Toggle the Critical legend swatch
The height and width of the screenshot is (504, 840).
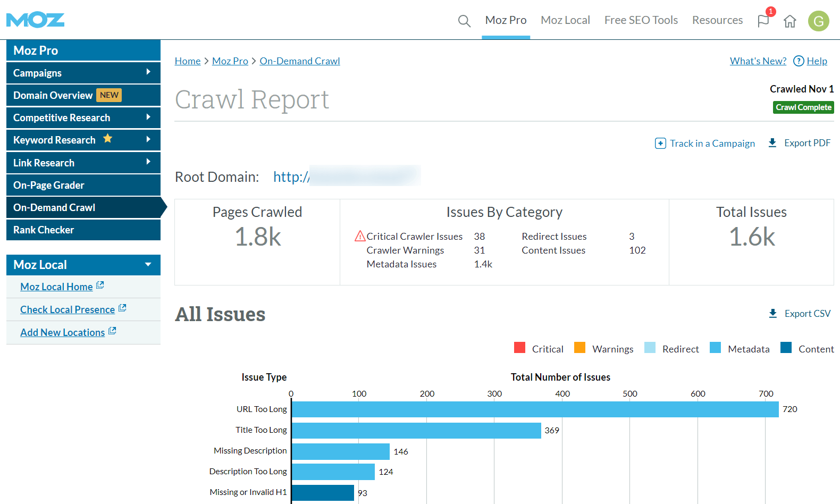[520, 348]
